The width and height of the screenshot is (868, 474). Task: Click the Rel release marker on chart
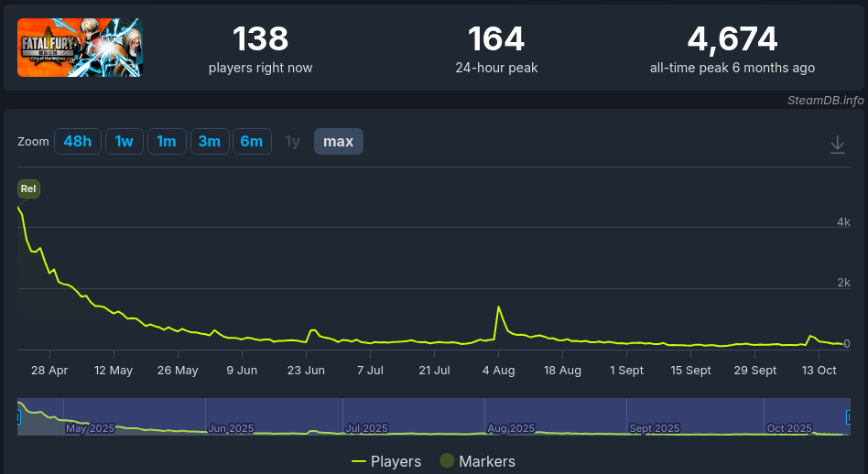[28, 189]
